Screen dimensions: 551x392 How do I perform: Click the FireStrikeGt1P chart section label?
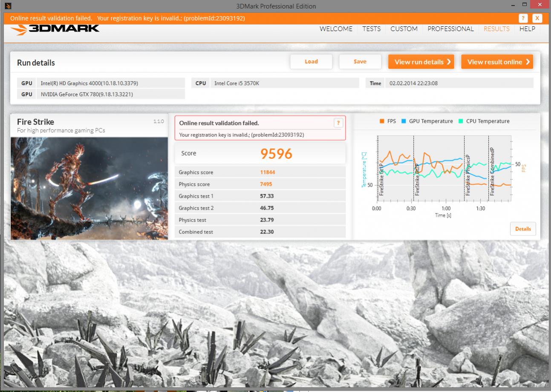pos(381,179)
